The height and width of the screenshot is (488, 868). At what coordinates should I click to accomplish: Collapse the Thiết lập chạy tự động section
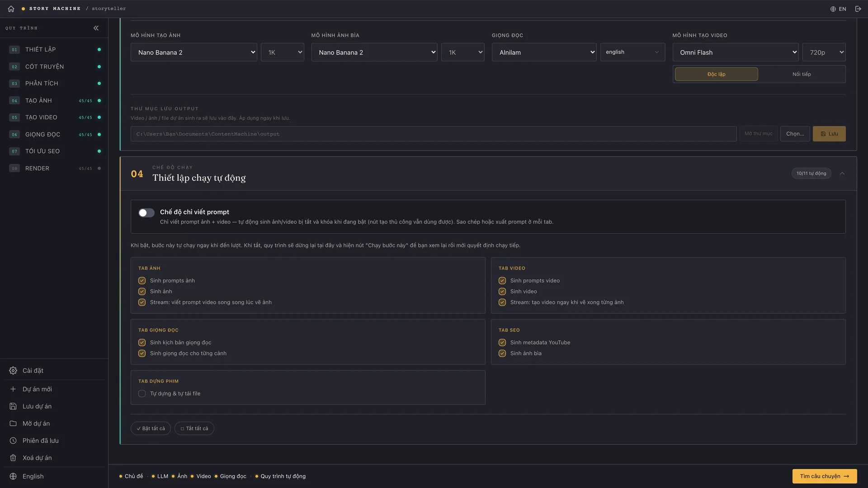point(842,174)
